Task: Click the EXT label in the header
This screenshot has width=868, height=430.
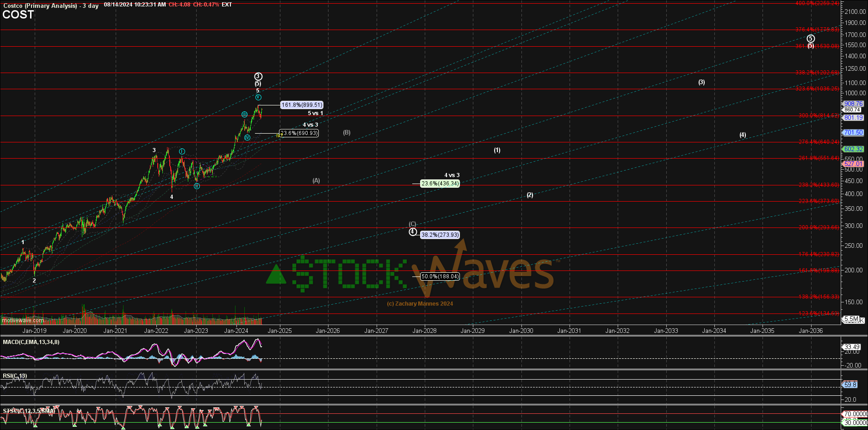Action: (227, 5)
